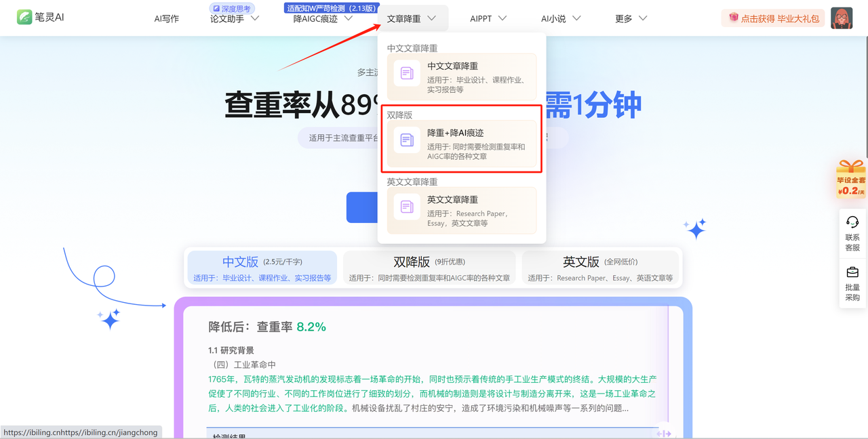Click the 英文文章降重 section label
Image resolution: width=868 pixels, height=439 pixels.
(412, 182)
